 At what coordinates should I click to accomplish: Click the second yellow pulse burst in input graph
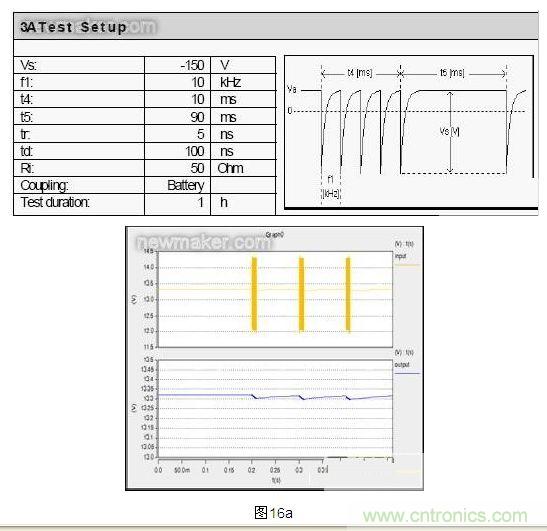tap(301, 294)
